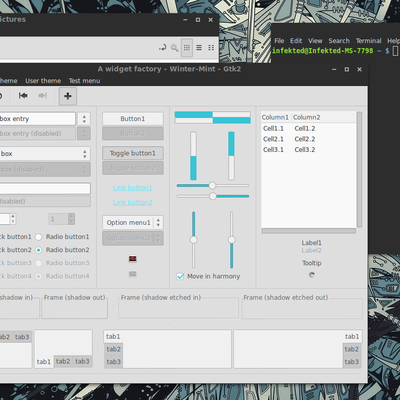This screenshot has width=400, height=400.
Task: Click the lower horizontal slider handle
Action: [x=213, y=196]
